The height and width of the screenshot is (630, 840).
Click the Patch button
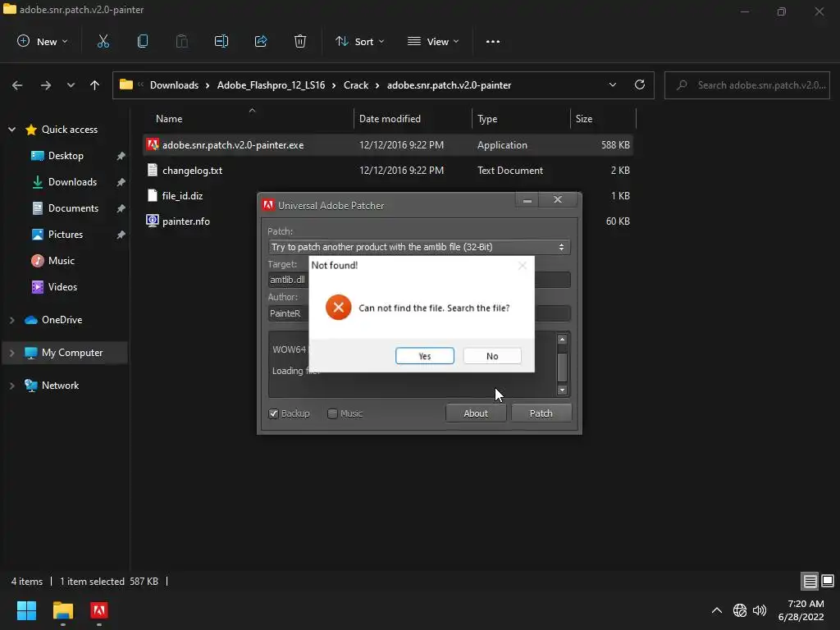pos(541,413)
